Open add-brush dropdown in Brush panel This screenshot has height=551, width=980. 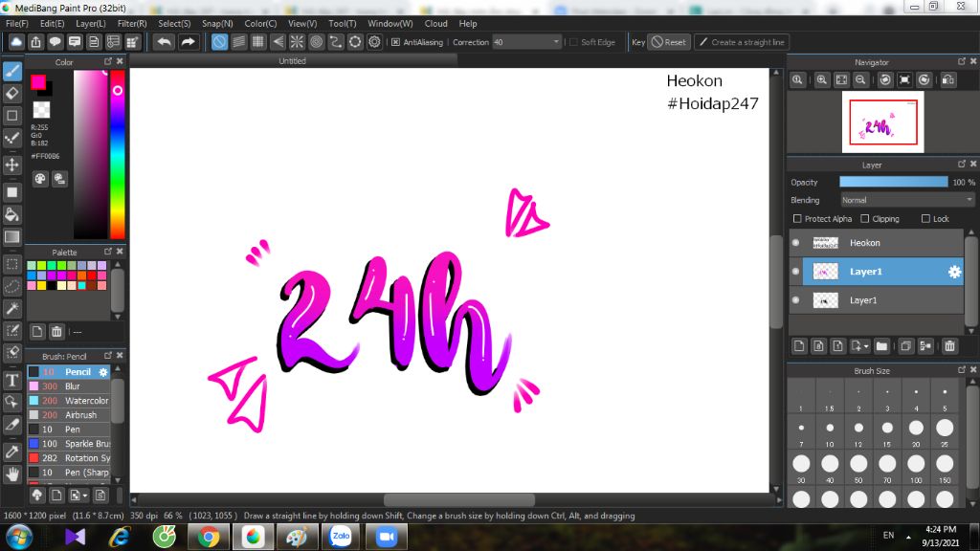coord(84,496)
